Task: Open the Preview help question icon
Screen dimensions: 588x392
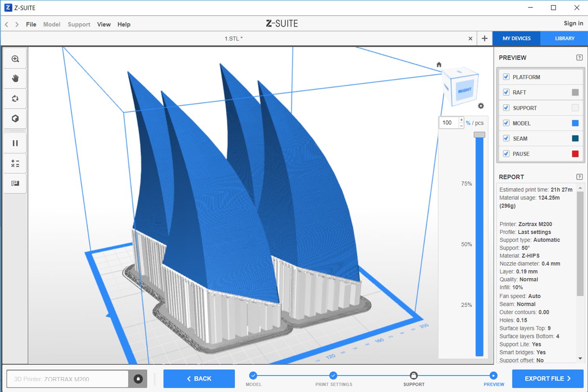Action: point(579,58)
